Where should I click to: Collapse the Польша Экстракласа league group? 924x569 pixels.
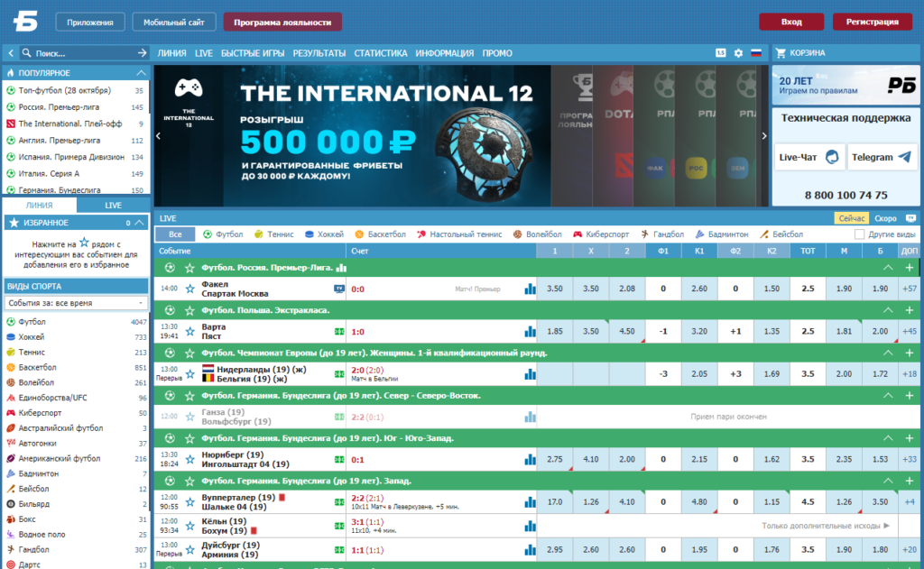pyautogui.click(x=888, y=310)
